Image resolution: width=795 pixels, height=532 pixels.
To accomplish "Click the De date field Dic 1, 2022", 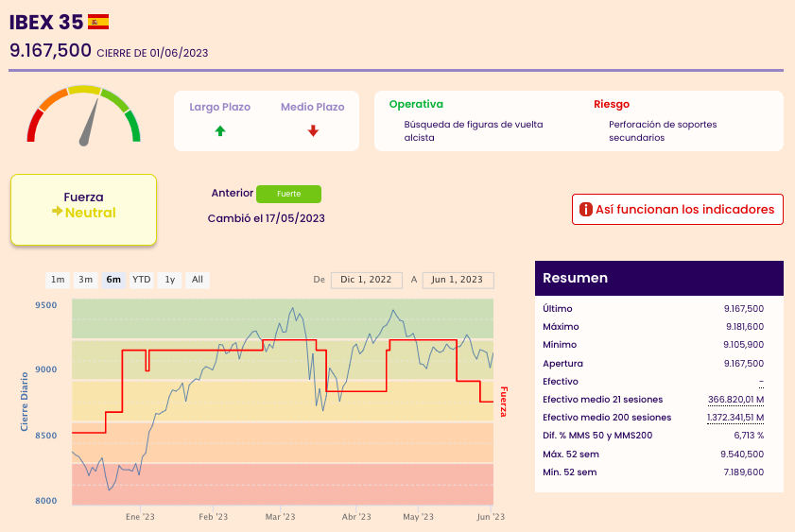I will 366,280.
